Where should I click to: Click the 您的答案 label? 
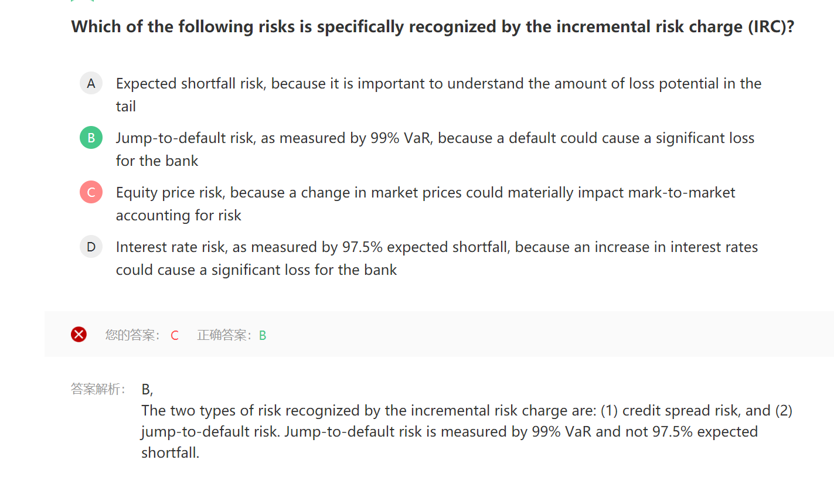[x=132, y=335]
